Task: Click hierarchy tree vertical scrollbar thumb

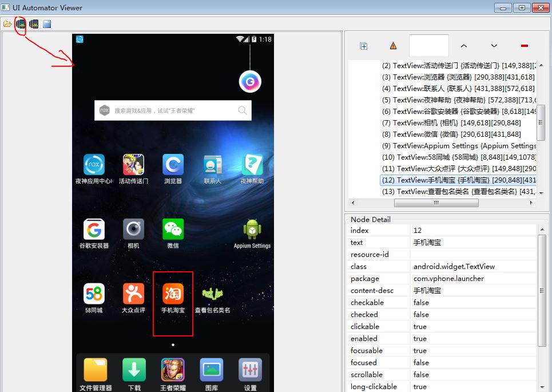Action: click(x=541, y=122)
